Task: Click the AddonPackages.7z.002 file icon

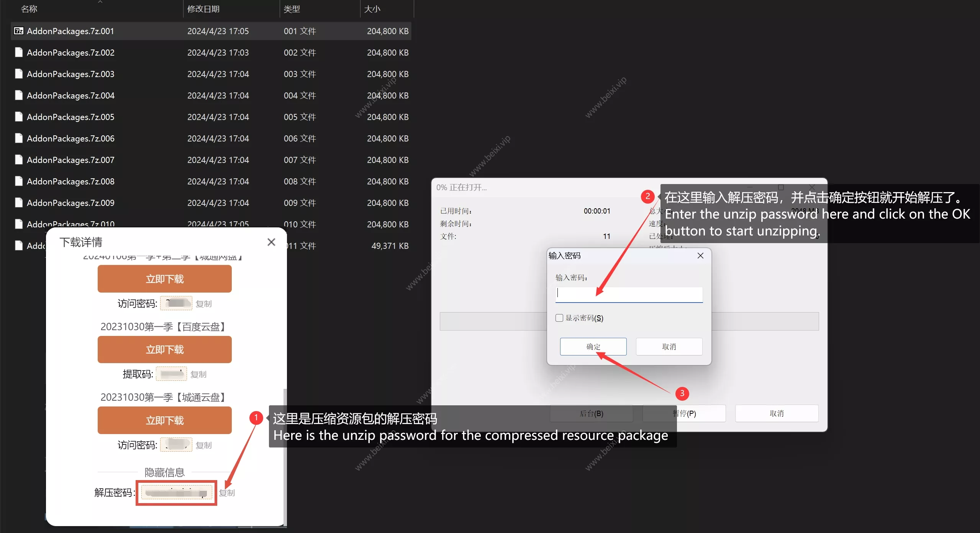Action: click(19, 53)
